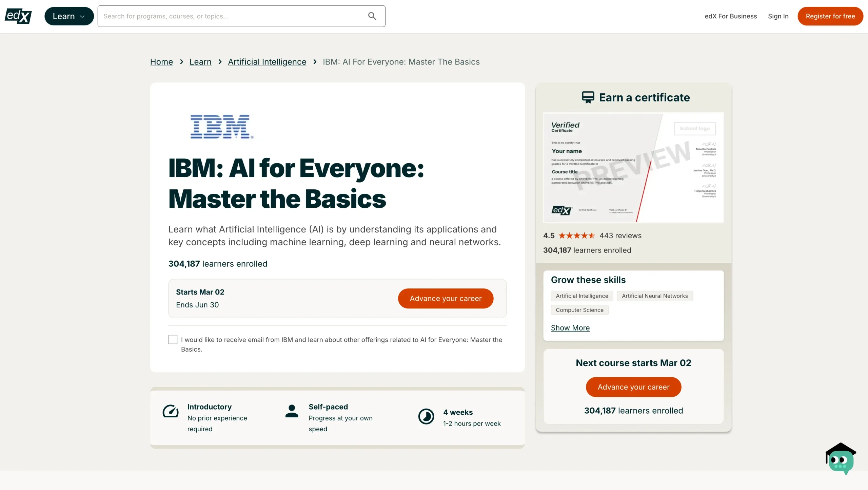Click Progress at your own speed text
Image resolution: width=868 pixels, height=490 pixels.
(x=340, y=423)
